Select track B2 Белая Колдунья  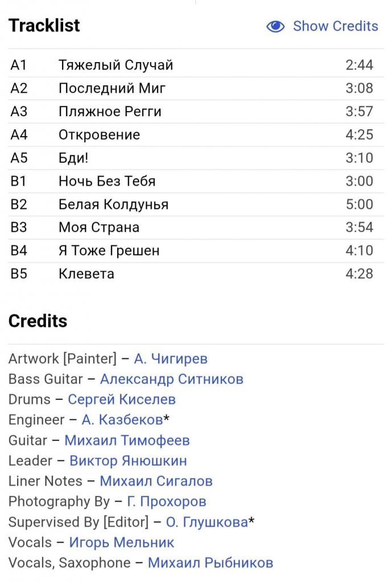click(x=196, y=204)
